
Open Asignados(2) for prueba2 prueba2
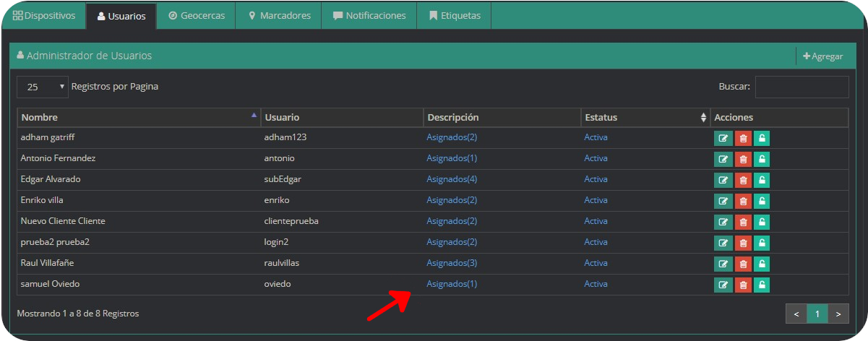pyautogui.click(x=452, y=242)
